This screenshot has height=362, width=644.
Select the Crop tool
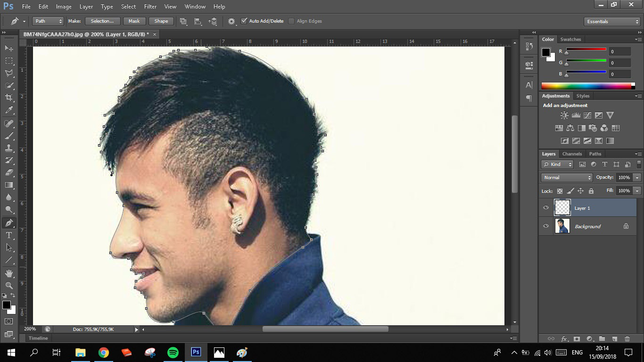click(9, 98)
